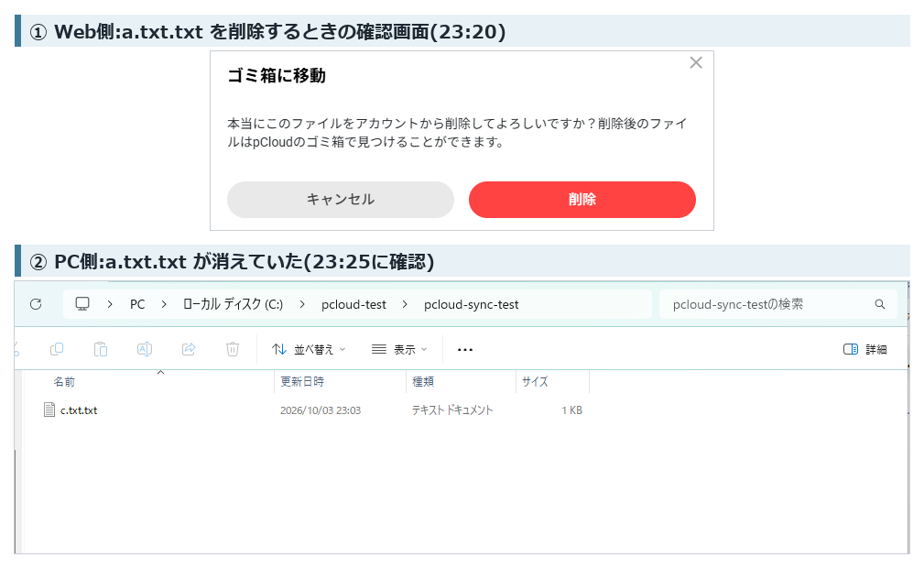Click the テキスト ドキュメント type cell
924x568 pixels.
452,410
